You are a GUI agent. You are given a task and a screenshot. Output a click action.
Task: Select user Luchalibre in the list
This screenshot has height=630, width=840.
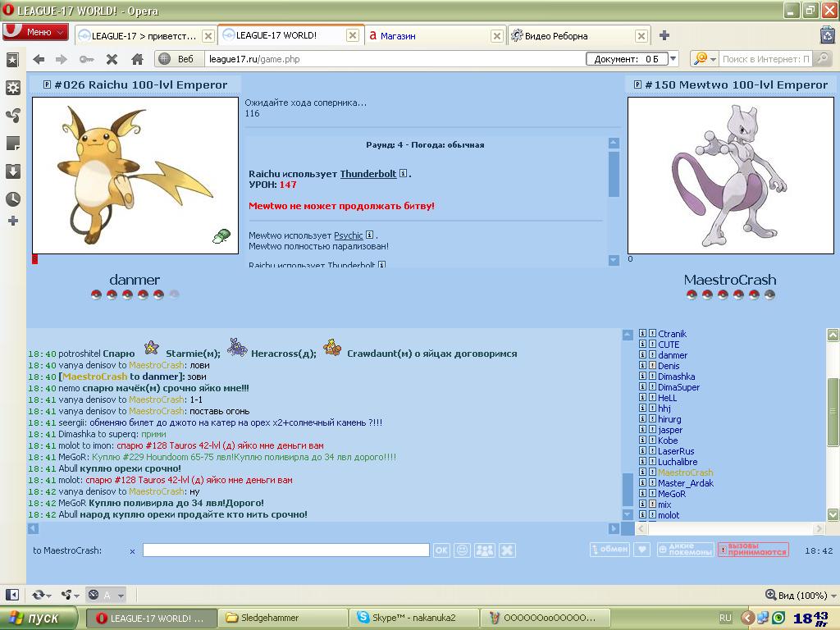pos(678,462)
